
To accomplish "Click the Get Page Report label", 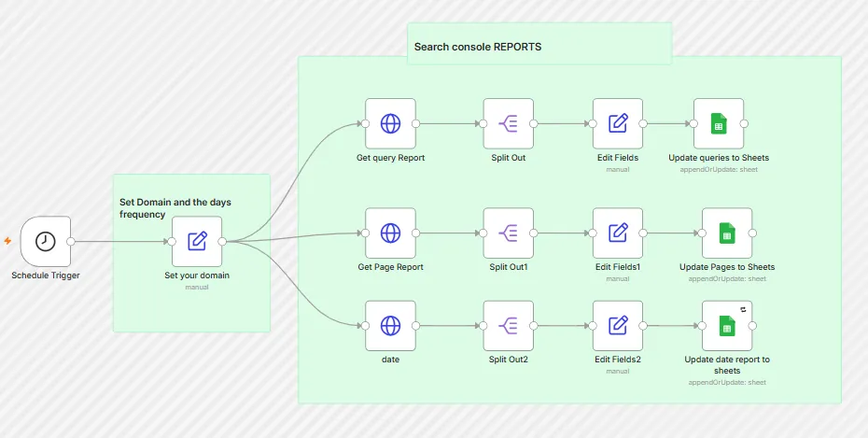I will point(390,267).
